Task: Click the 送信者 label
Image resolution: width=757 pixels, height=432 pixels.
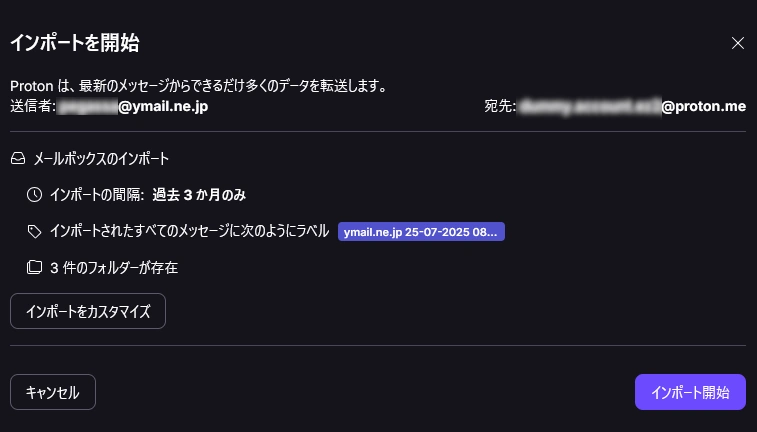Action: [x=33, y=106]
